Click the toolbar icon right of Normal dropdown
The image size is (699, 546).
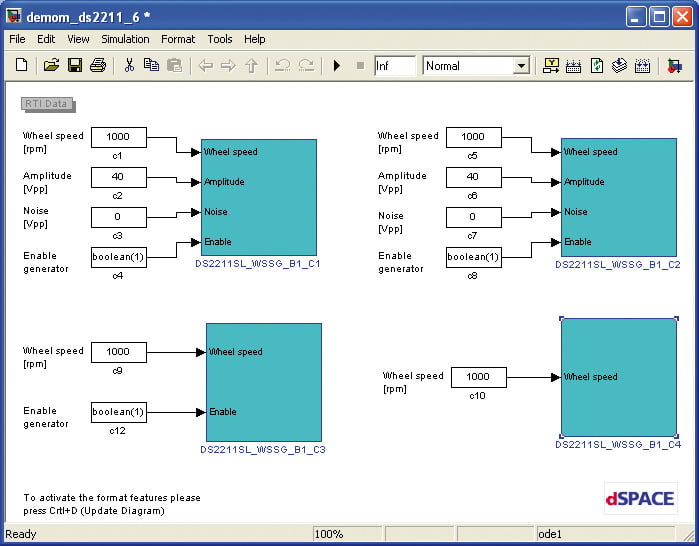[x=551, y=66]
